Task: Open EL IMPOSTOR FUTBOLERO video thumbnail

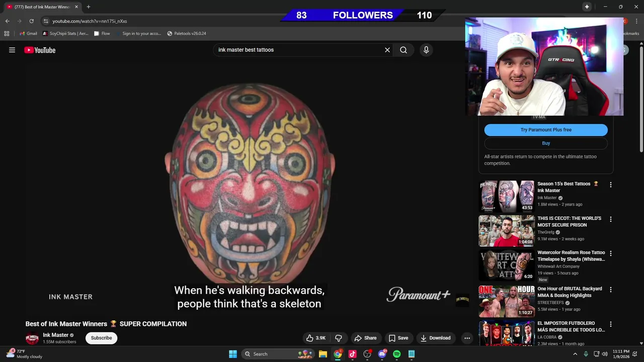Action: [506, 334]
